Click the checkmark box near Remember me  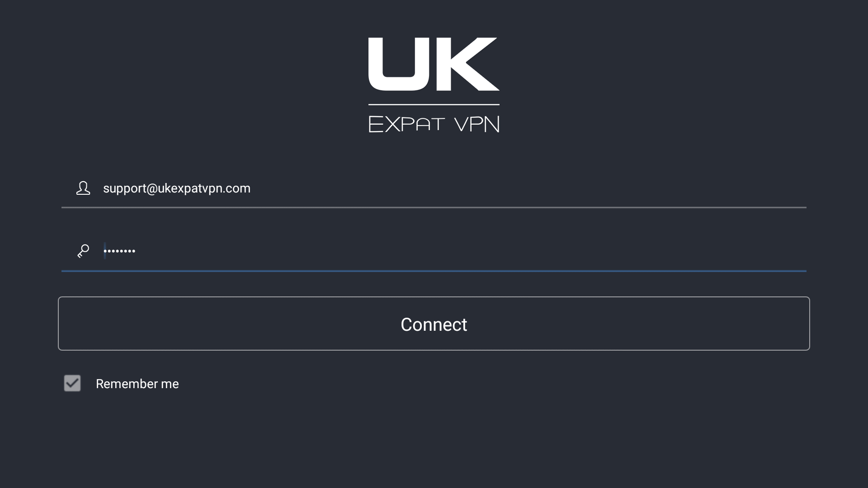(x=72, y=383)
